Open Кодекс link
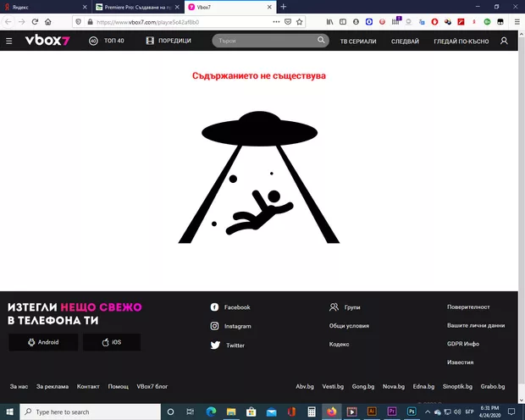525x420 pixels. click(339, 344)
